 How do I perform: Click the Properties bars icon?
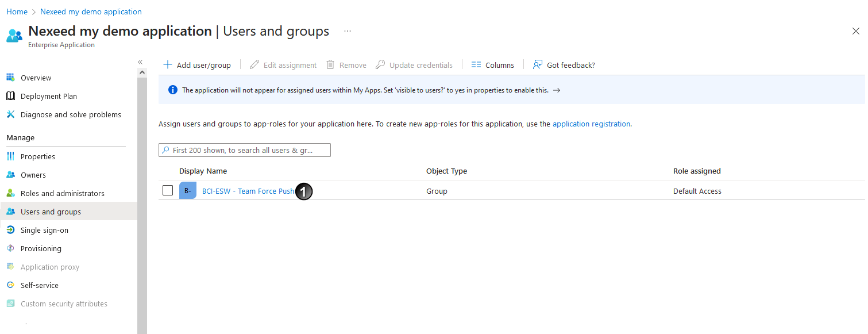click(10, 156)
